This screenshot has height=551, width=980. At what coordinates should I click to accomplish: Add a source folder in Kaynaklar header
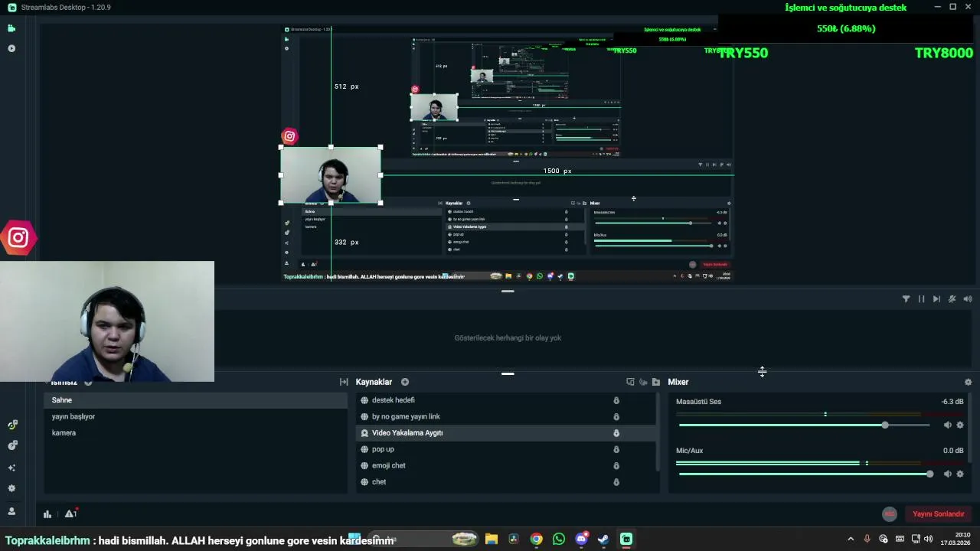click(656, 382)
